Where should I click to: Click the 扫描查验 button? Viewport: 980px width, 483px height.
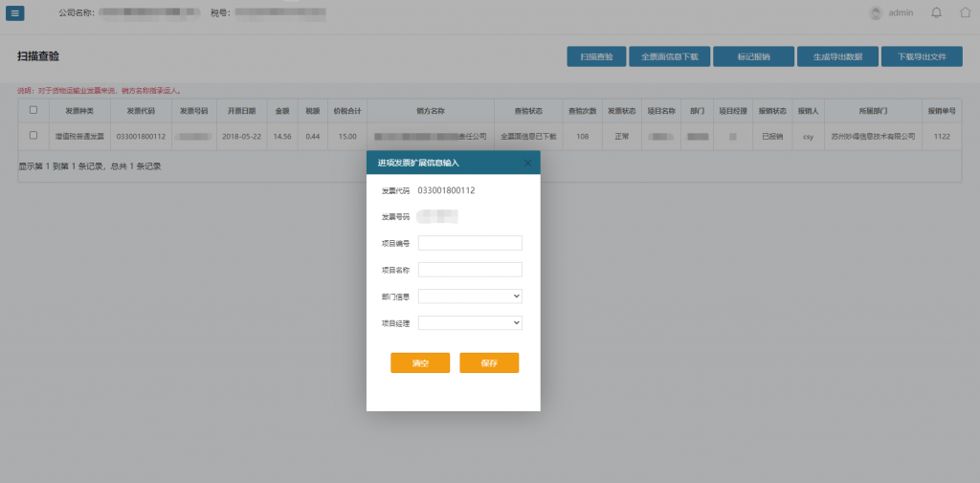tap(596, 56)
